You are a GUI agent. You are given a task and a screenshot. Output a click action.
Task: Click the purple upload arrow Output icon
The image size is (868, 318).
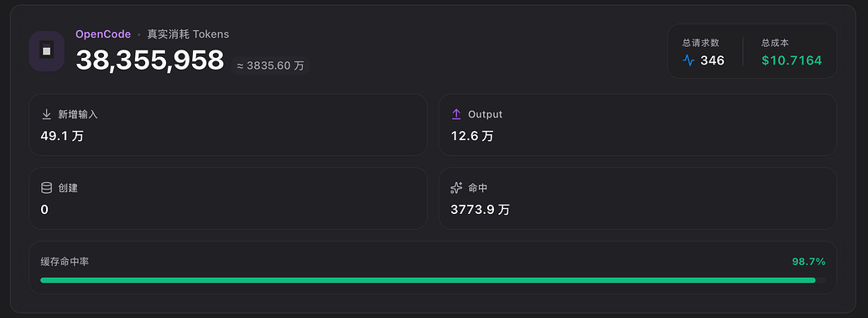pyautogui.click(x=456, y=114)
